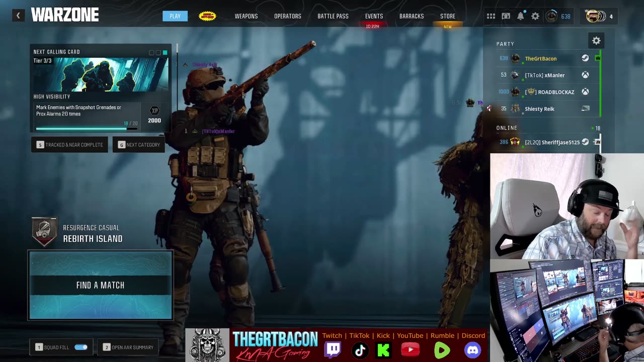Click the Kick logo in the stream banner
Viewport: 644px width, 362px height.
pyautogui.click(x=383, y=350)
